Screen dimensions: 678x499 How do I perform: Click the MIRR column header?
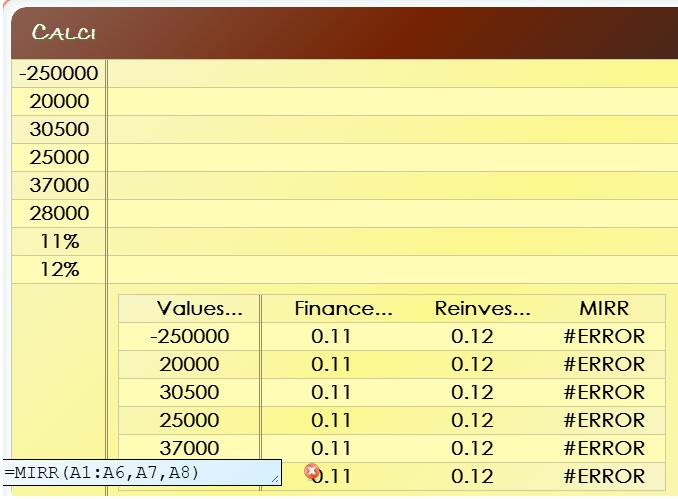[x=604, y=309]
